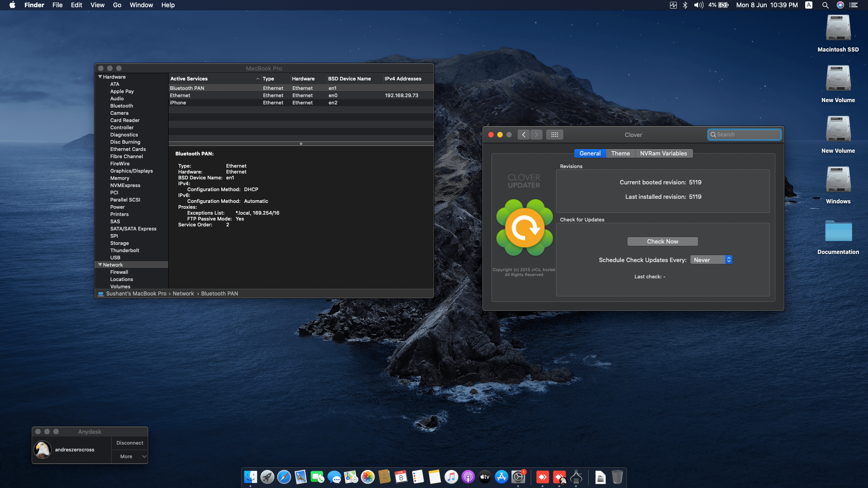Open Finder from the dock
The image size is (868, 488).
click(x=250, y=477)
